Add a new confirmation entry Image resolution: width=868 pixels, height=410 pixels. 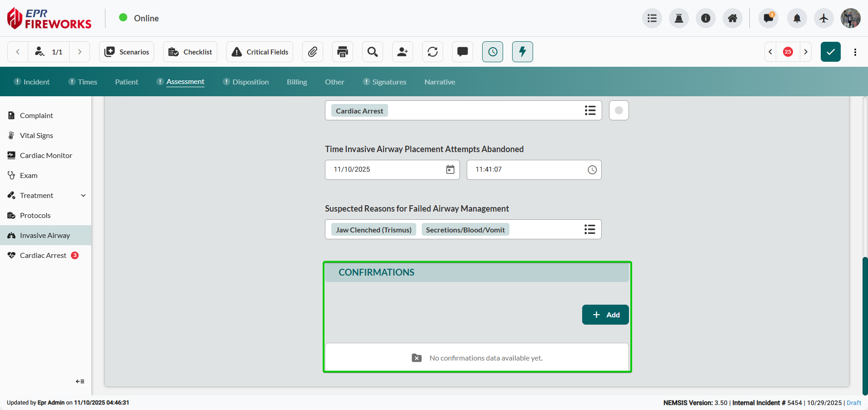605,315
